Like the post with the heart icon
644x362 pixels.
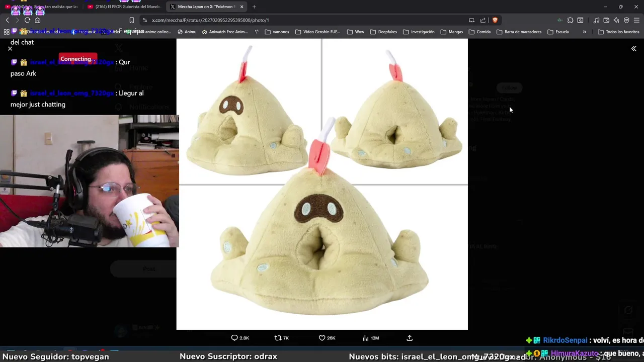[x=327, y=338]
